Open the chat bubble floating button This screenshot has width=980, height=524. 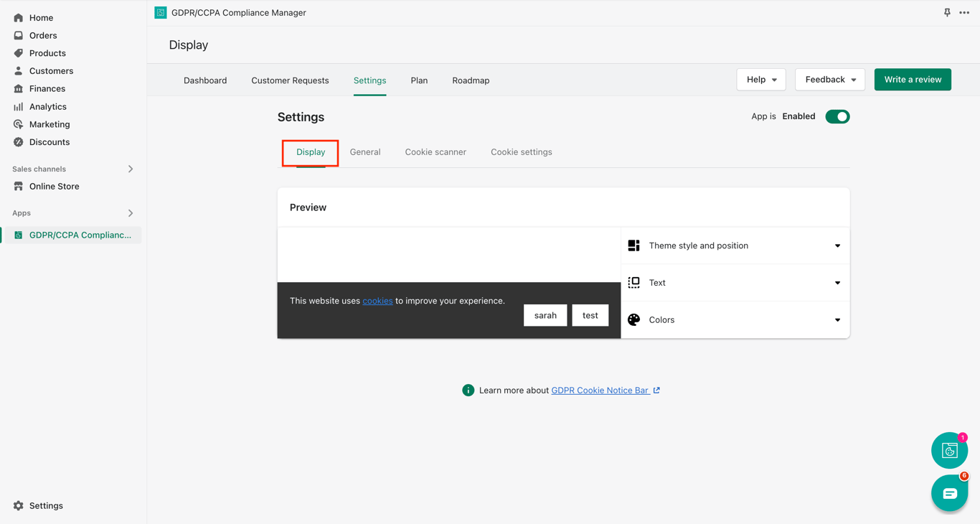[950, 493]
